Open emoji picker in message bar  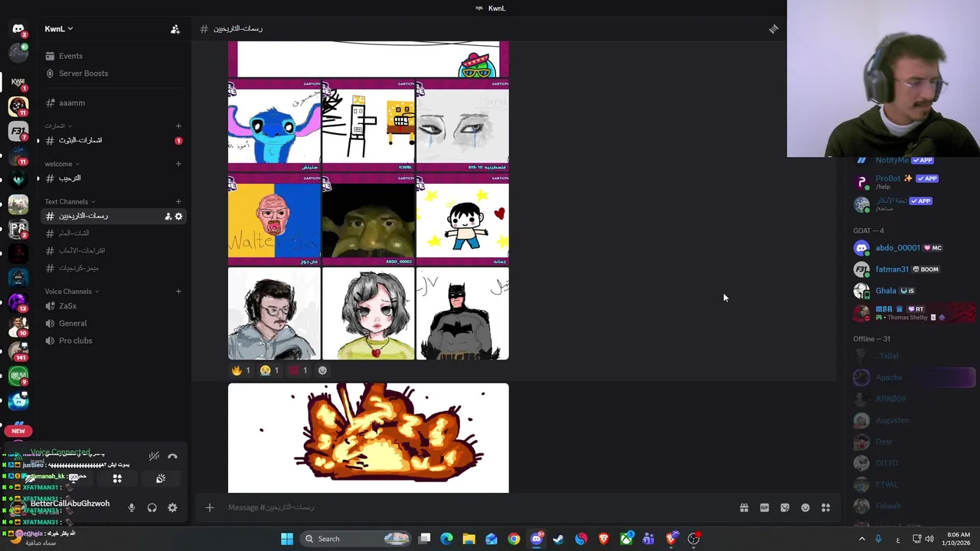(805, 507)
